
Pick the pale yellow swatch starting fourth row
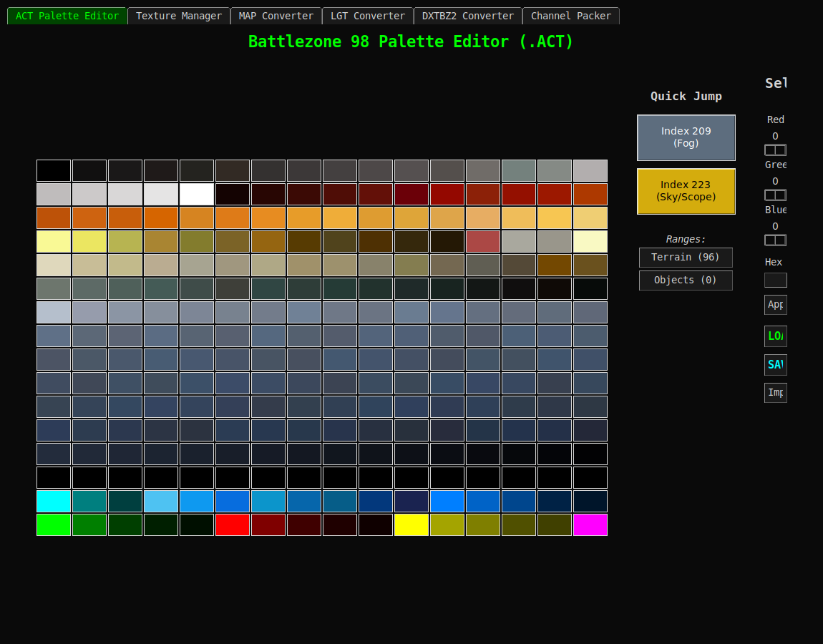[x=54, y=241]
